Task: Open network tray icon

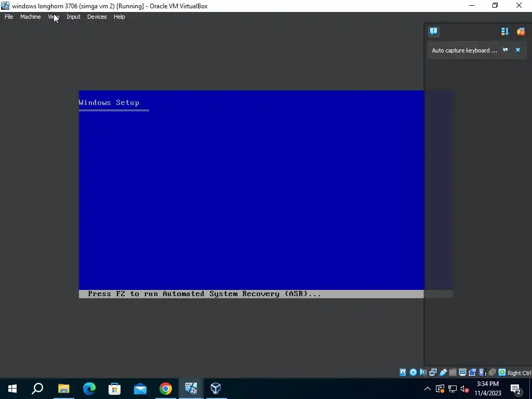Action: 453,389
